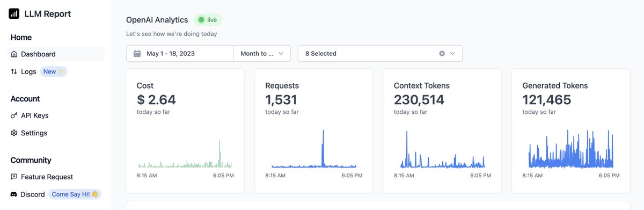This screenshot has width=644, height=210.
Task: Open the May 1 - 18, 2023 date picker
Action: click(x=180, y=54)
